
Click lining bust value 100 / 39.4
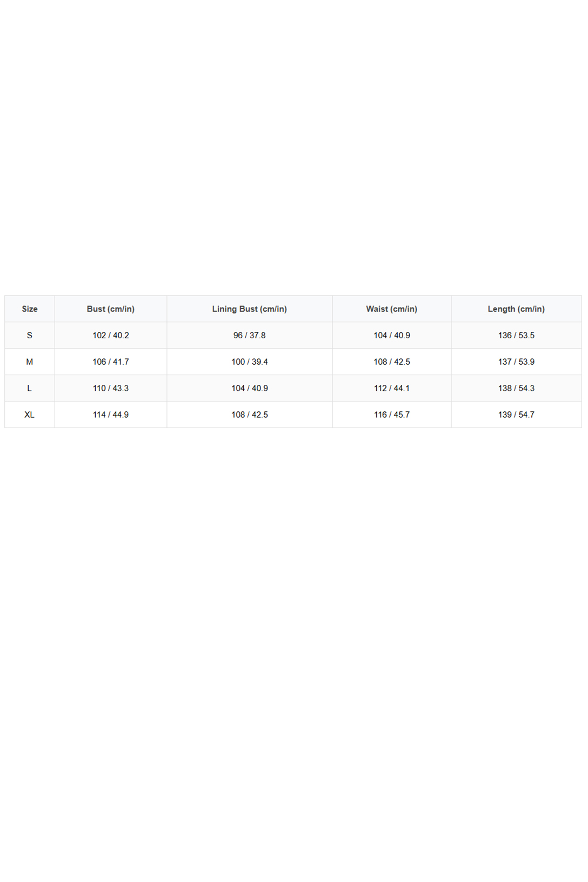coord(250,362)
